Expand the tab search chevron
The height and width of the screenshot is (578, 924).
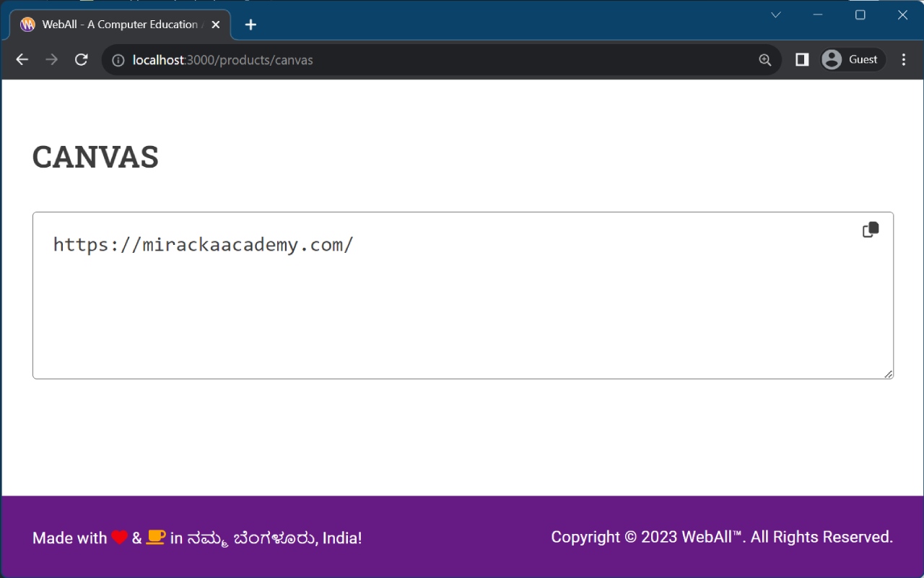point(776,14)
